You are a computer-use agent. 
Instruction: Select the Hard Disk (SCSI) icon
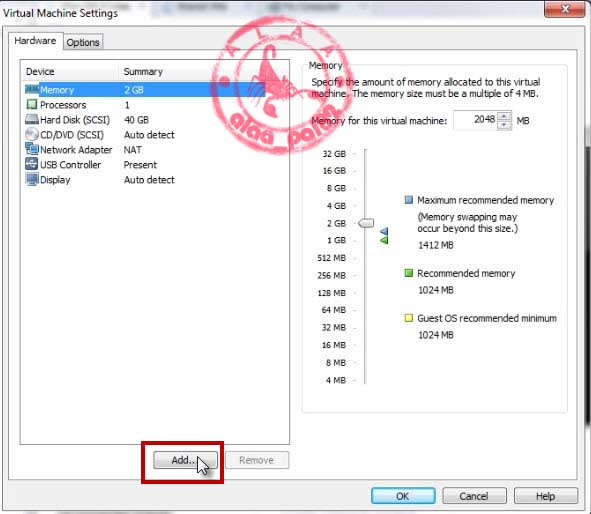pos(32,119)
